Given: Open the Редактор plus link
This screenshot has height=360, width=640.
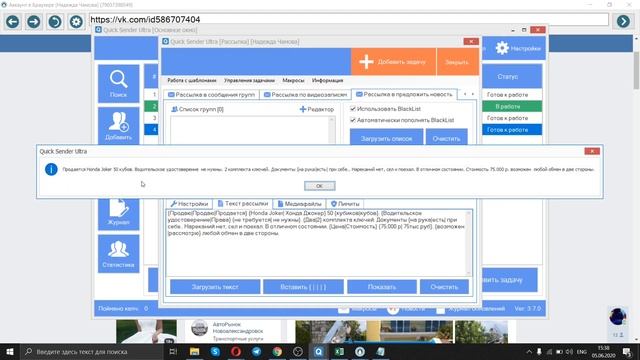Looking at the screenshot, I should (317, 109).
